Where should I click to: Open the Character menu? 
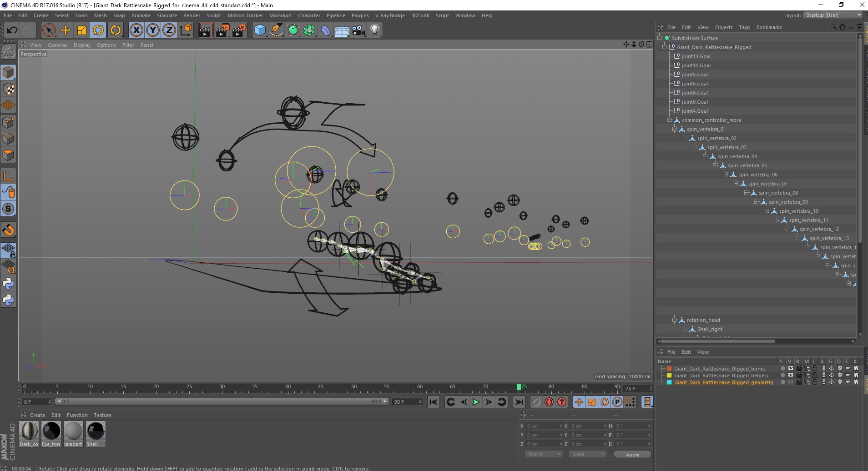[x=309, y=15]
